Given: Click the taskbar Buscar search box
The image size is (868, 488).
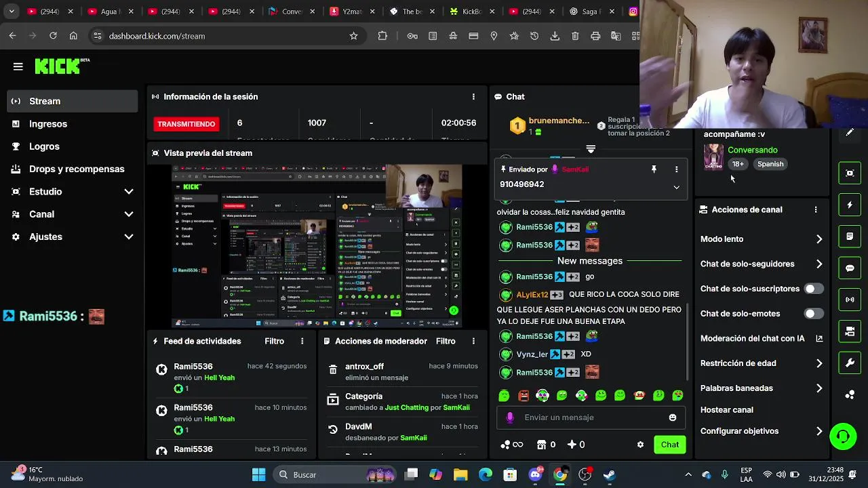Looking at the screenshot, I should (x=336, y=474).
